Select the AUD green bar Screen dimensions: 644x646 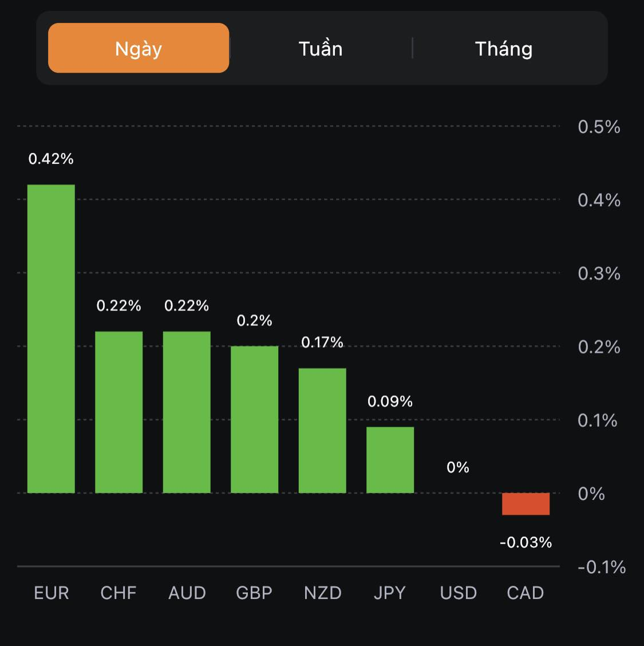[x=187, y=412]
